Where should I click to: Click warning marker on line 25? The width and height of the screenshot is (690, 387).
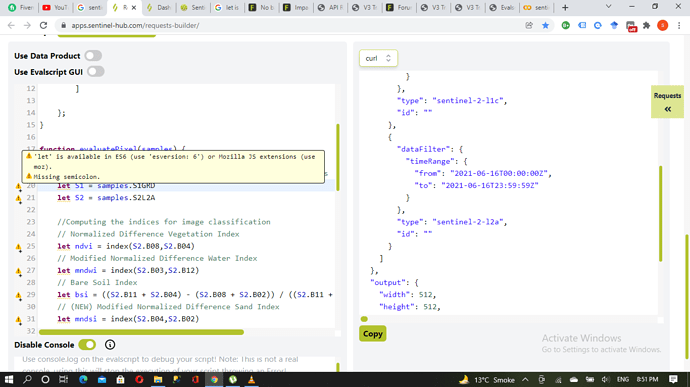click(18, 247)
